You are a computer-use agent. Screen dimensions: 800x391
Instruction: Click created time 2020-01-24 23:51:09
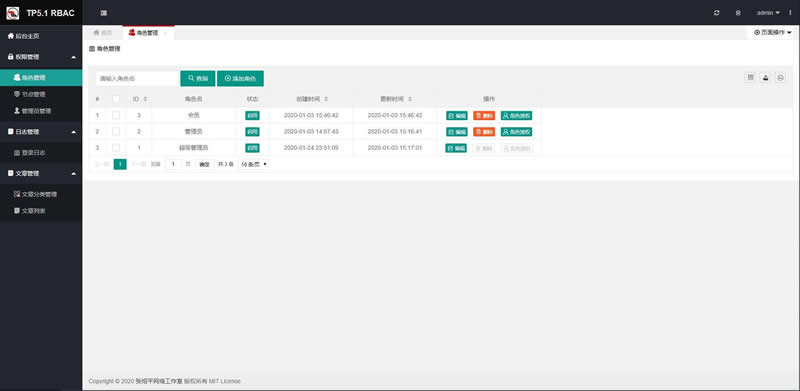pos(311,148)
